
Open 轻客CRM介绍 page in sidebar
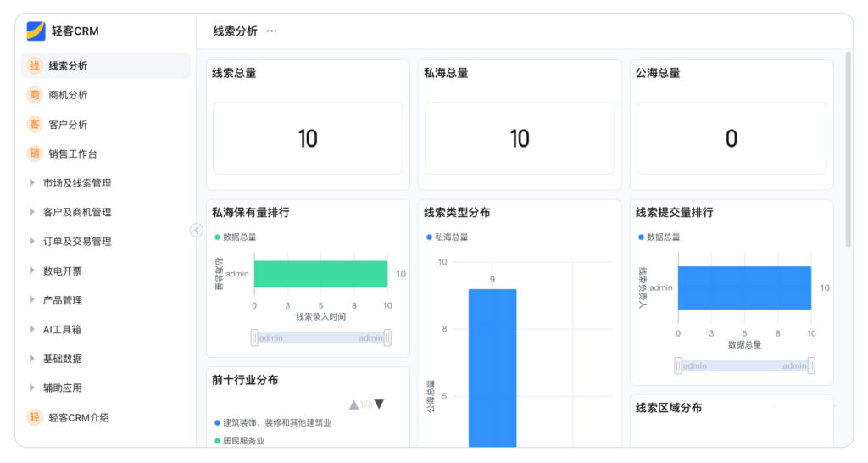[x=79, y=417]
